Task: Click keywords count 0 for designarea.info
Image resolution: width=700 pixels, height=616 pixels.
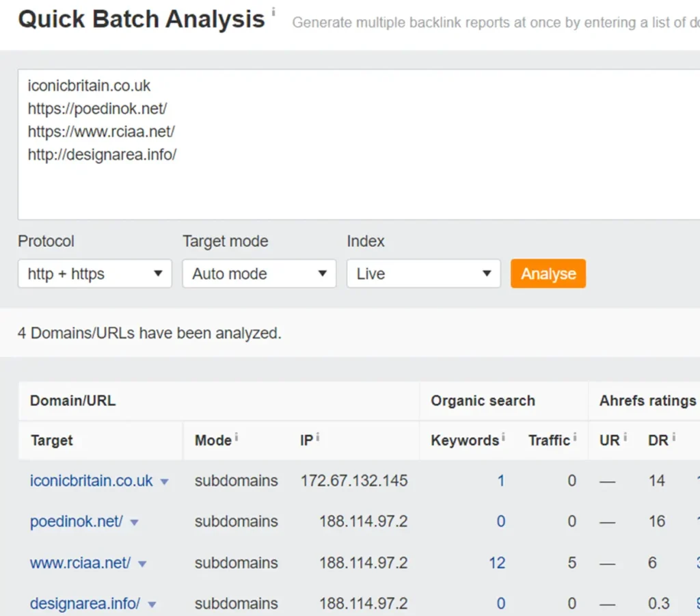Action: click(x=501, y=604)
